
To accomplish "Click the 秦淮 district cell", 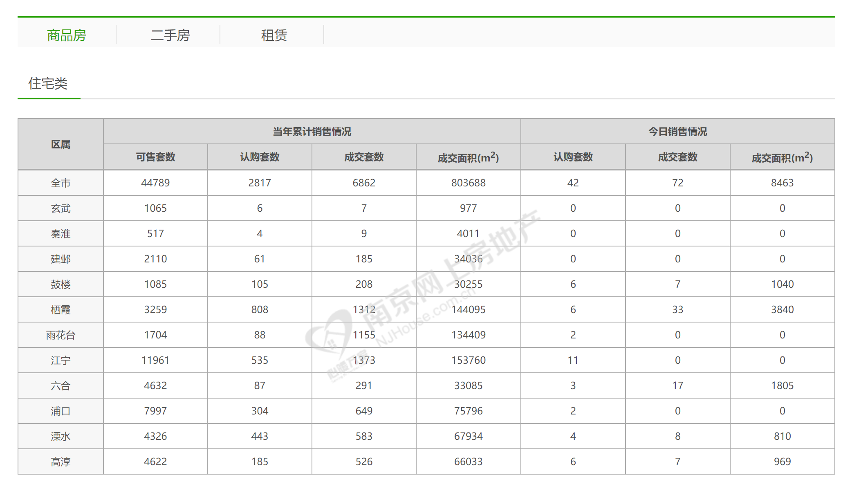I will 61,233.
